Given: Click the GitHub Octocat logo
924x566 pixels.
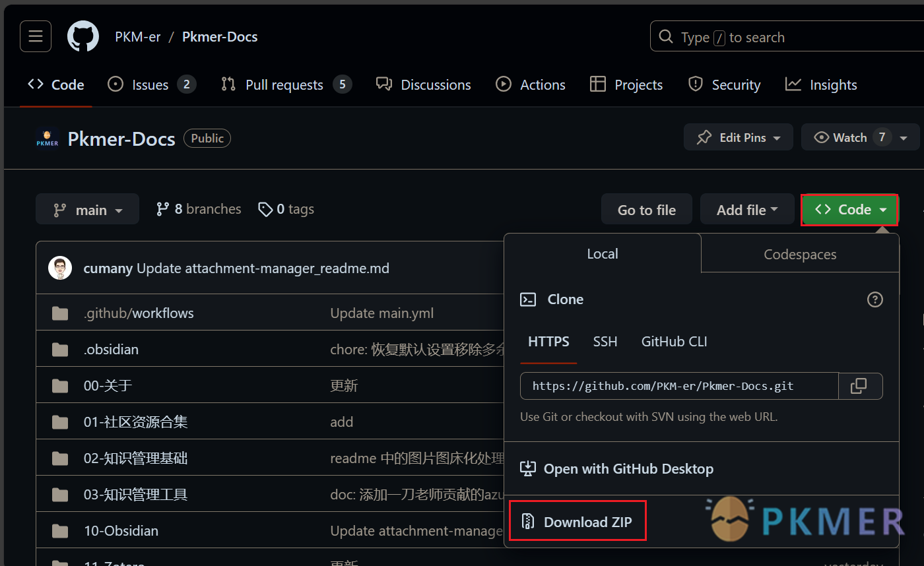Looking at the screenshot, I should [x=83, y=36].
